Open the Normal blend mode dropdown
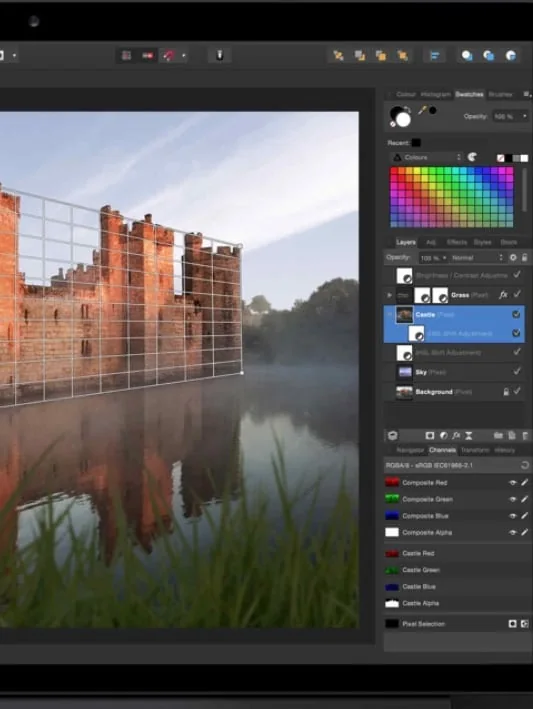 (478, 258)
